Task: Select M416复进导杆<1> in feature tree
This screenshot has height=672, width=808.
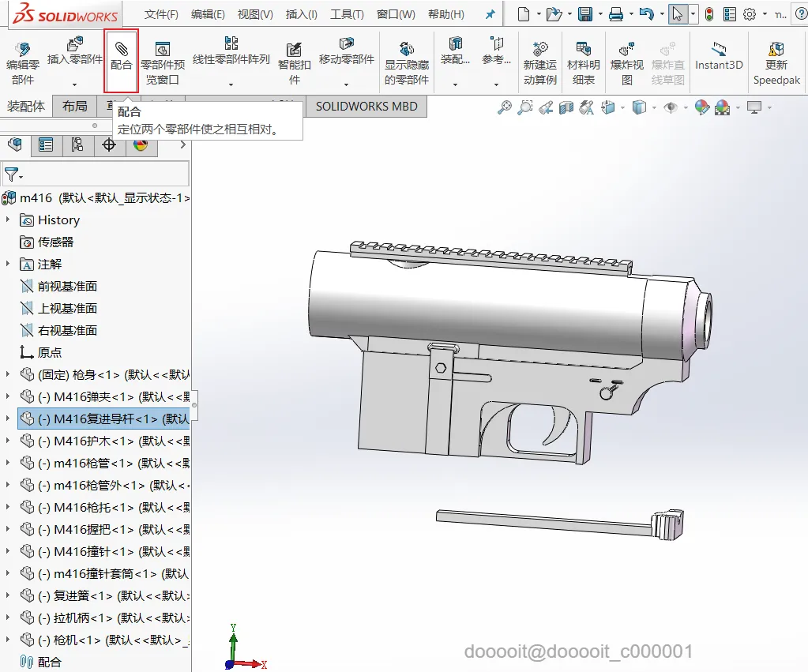Action: pyautogui.click(x=111, y=419)
